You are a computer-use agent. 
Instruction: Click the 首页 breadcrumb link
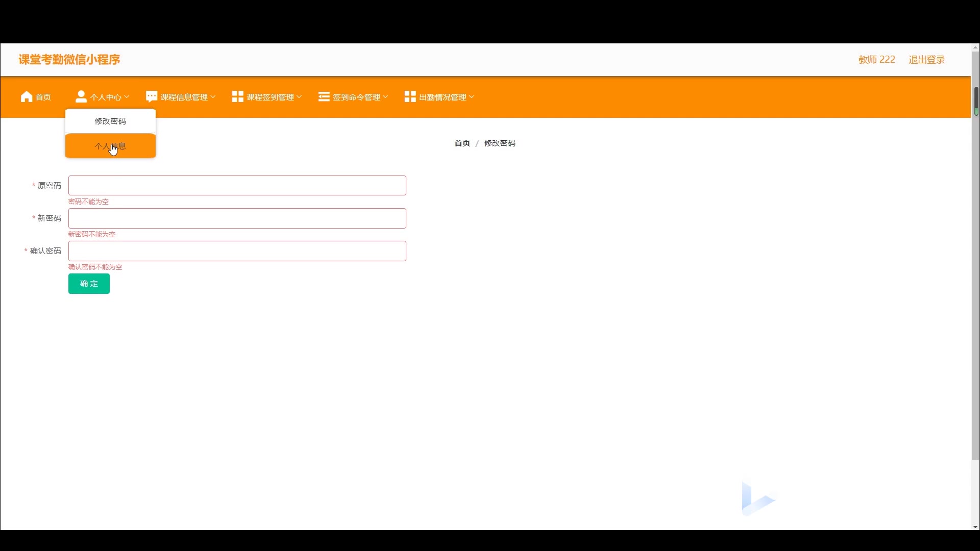tap(462, 143)
